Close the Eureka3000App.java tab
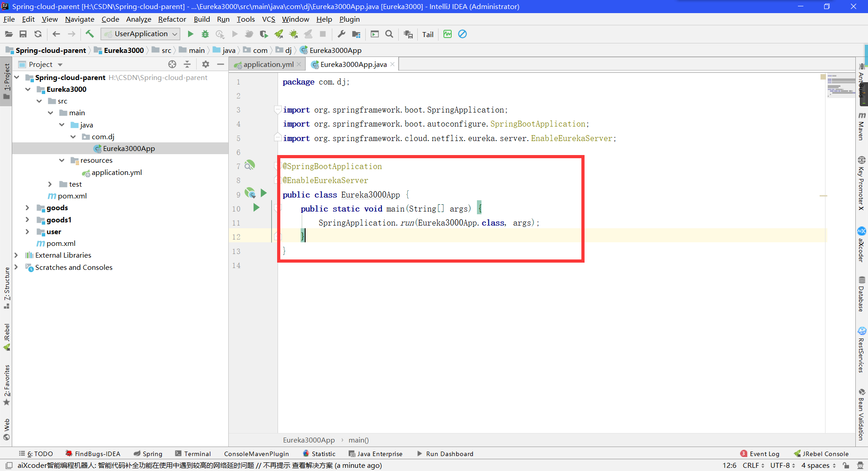This screenshot has width=868, height=471. point(392,64)
